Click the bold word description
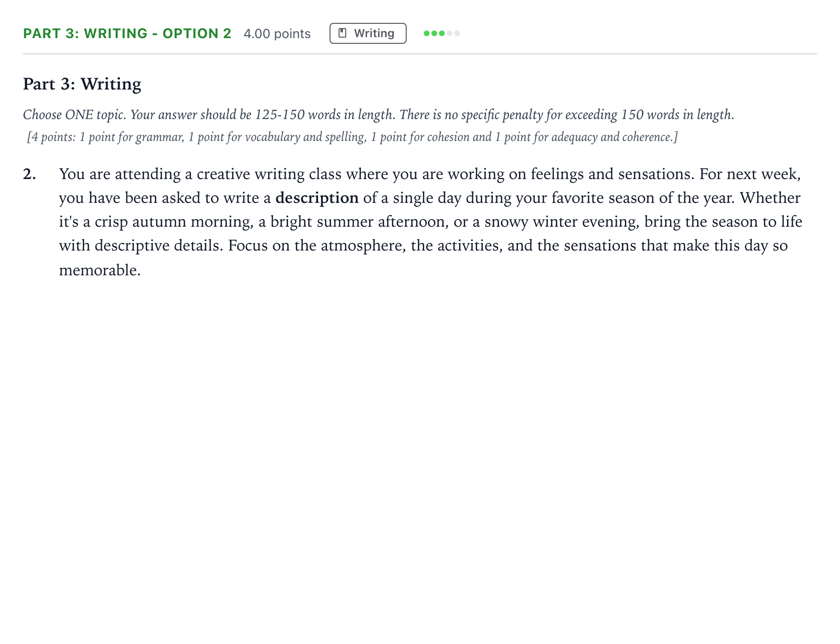Image resolution: width=840 pixels, height=644 pixels. [317, 198]
